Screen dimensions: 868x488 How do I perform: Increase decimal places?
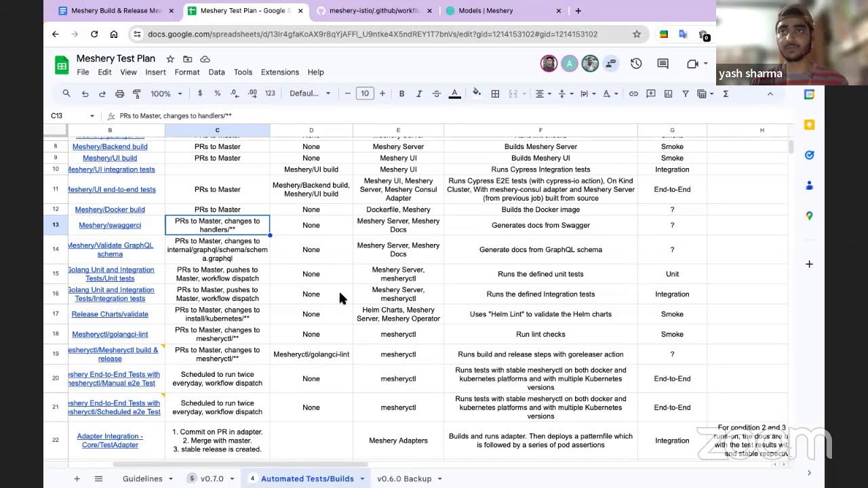252,94
